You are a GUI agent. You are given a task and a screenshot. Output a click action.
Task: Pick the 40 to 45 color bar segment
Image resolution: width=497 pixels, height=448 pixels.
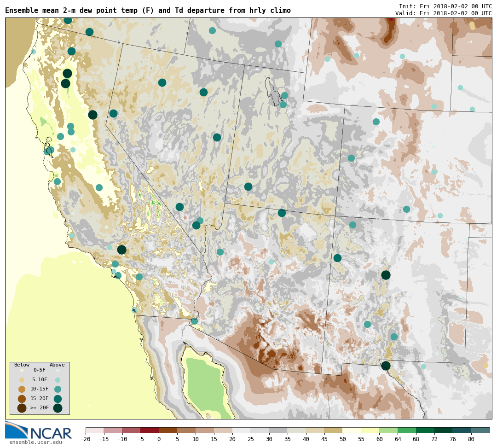point(315,430)
